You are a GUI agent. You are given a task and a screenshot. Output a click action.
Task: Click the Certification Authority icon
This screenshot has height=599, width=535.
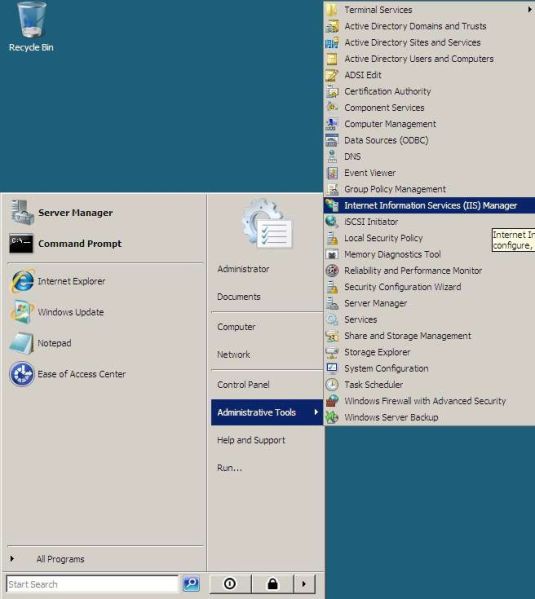[x=332, y=92]
